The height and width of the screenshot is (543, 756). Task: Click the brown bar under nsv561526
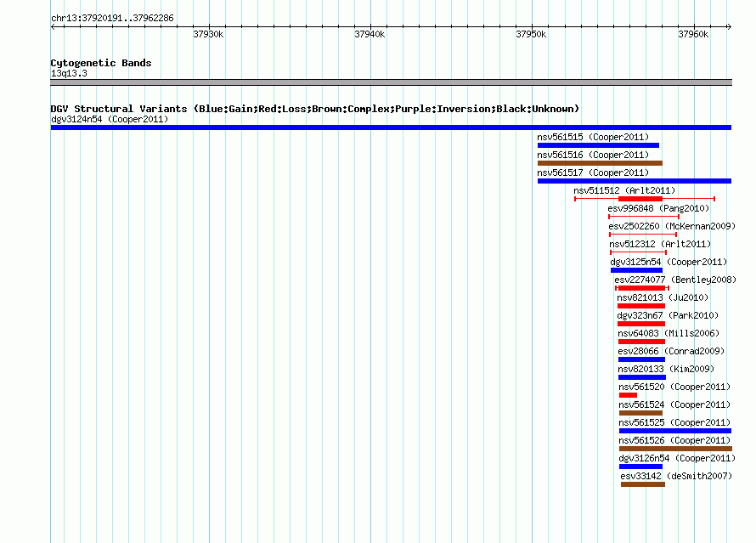[675, 449]
